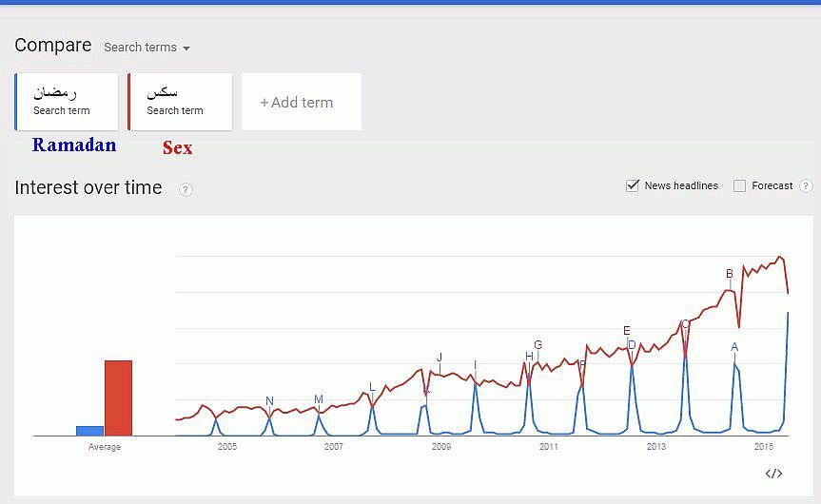Click the red average bar

(118, 397)
